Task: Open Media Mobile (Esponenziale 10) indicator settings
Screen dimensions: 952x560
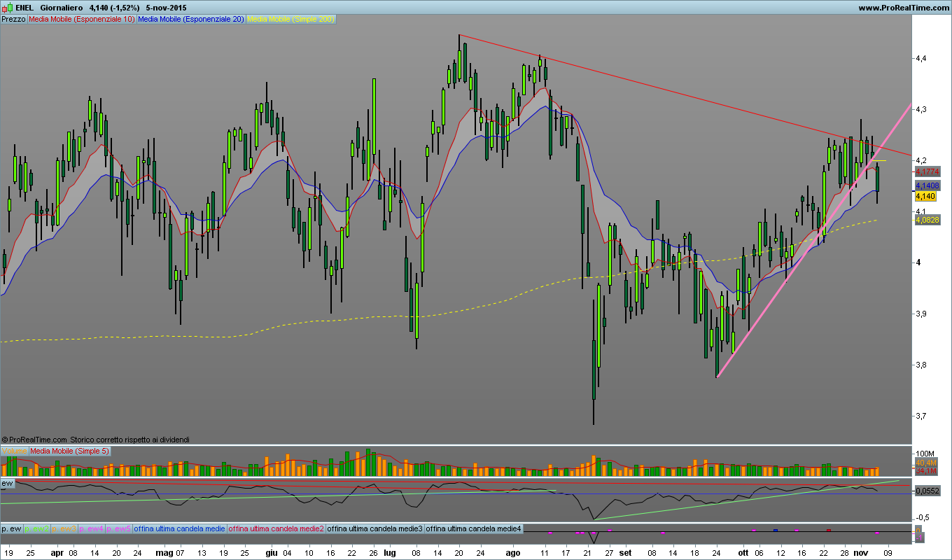Action: 82,20
